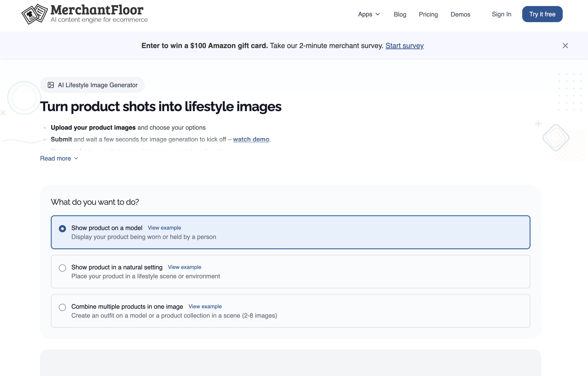Follow the watch demo link
This screenshot has height=376, width=588.
pyautogui.click(x=251, y=139)
